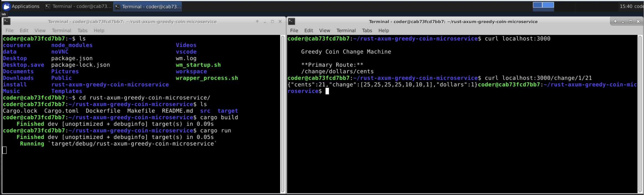Close the left terminal window

(x=280, y=22)
